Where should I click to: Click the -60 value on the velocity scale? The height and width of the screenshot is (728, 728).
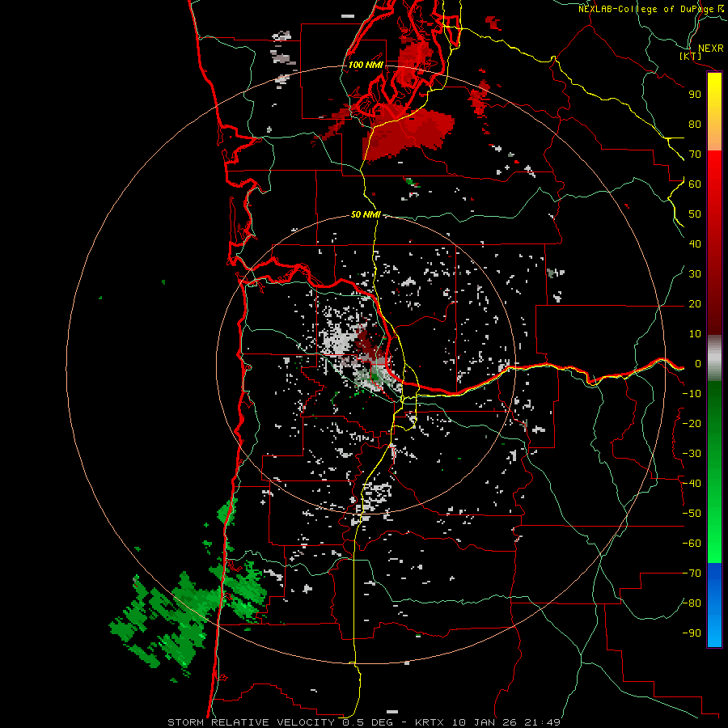point(692,544)
